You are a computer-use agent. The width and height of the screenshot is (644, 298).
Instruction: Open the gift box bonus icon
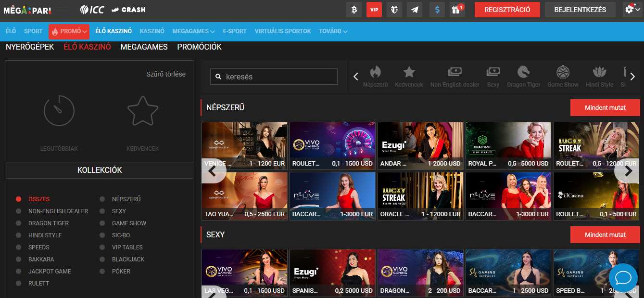coord(457,10)
